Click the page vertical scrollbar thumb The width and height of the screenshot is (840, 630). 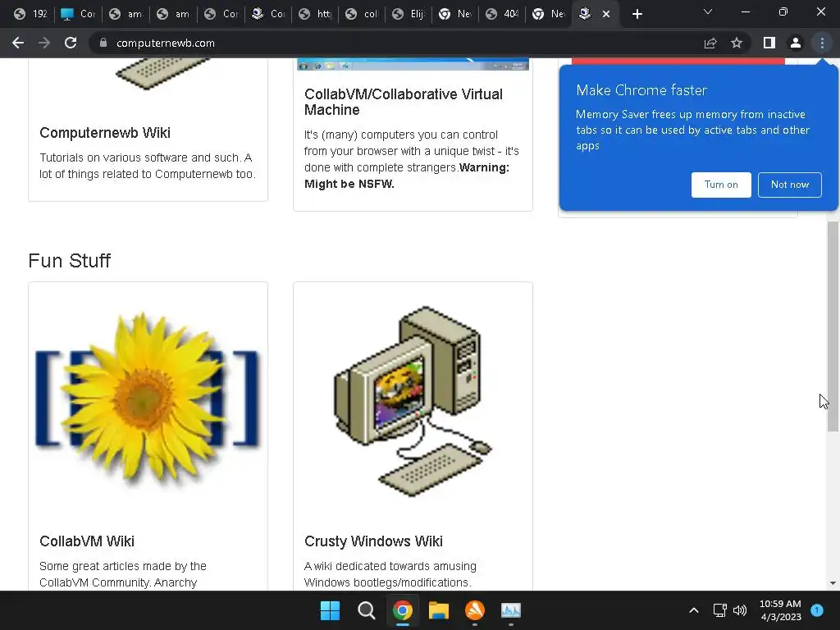pos(833,326)
